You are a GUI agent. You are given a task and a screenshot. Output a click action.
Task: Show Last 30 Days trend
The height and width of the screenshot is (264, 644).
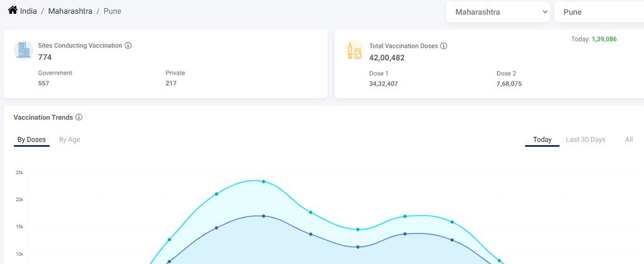586,140
